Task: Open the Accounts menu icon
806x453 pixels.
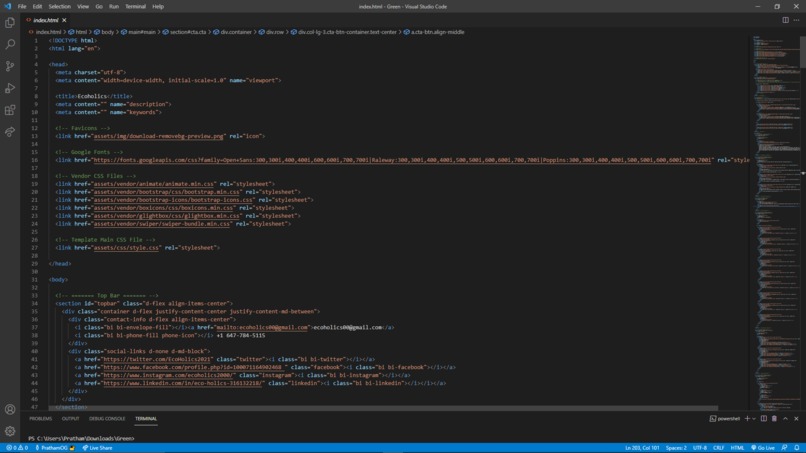Action: [x=10, y=409]
